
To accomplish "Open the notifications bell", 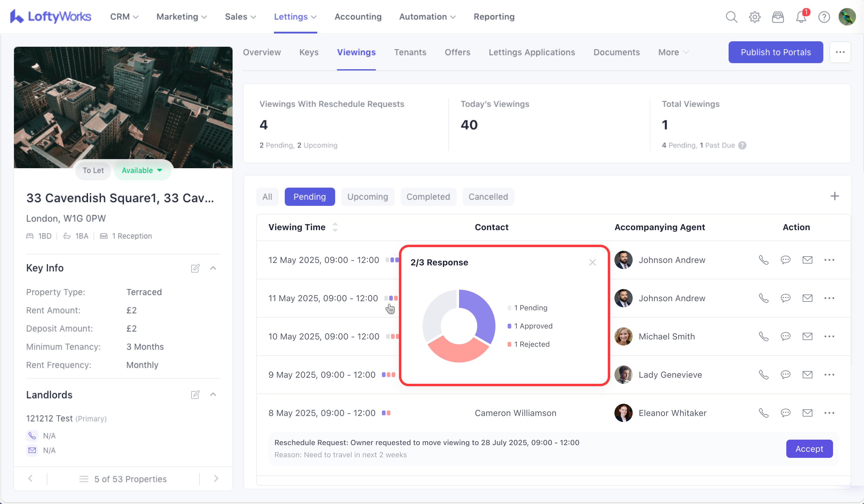I will tap(801, 17).
